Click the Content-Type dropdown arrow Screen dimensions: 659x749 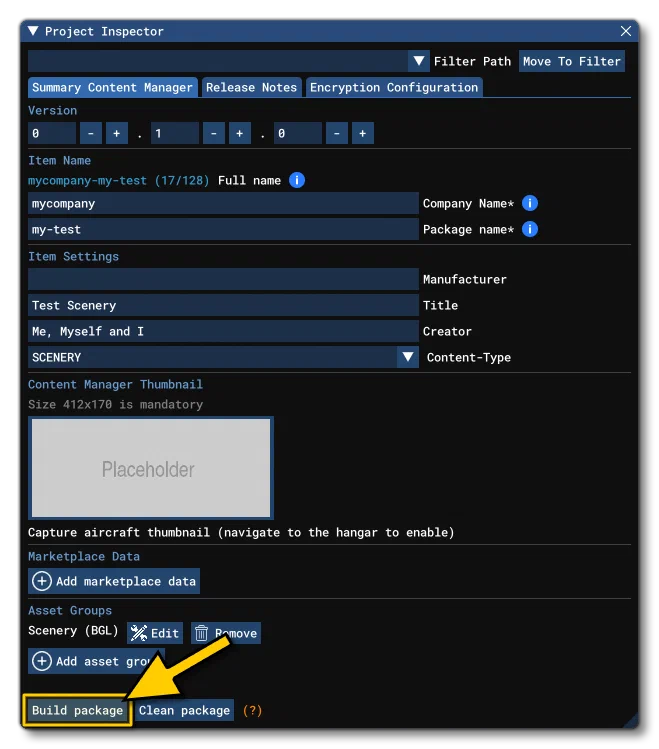(408, 357)
